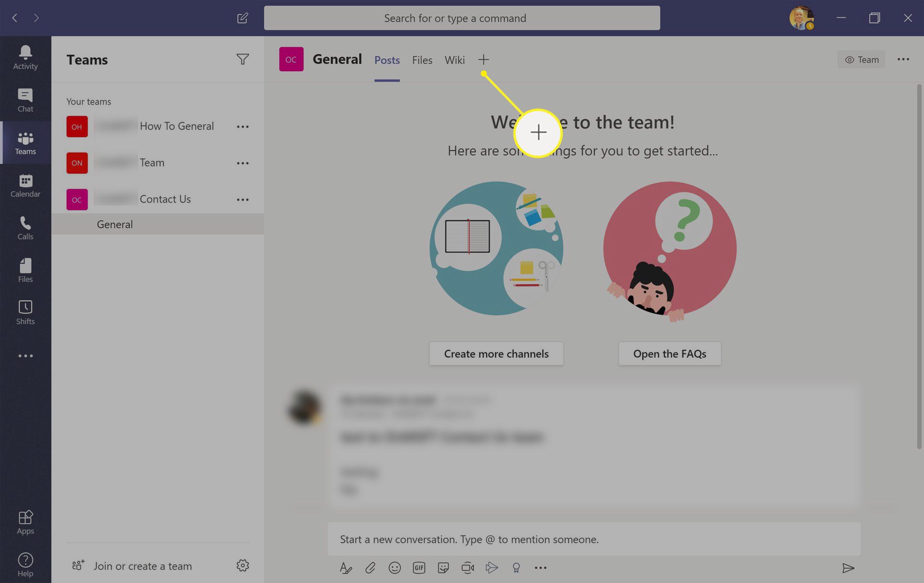Expand Contact Us team options
This screenshot has width=924, height=583.
tap(243, 199)
